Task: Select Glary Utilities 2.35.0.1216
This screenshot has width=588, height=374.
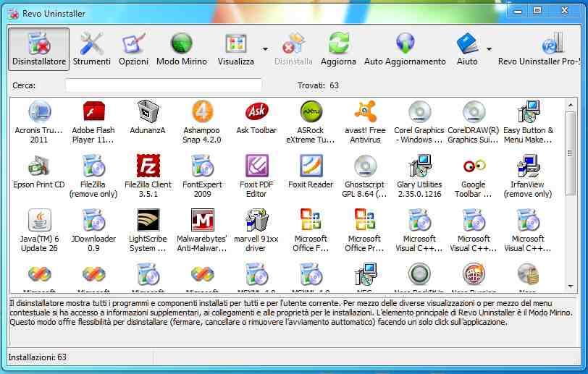Action: tap(419, 177)
